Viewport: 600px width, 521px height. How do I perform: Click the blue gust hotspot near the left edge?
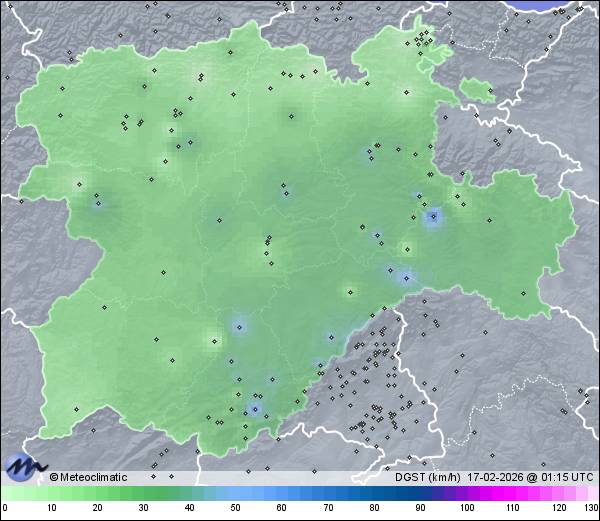(x=98, y=203)
